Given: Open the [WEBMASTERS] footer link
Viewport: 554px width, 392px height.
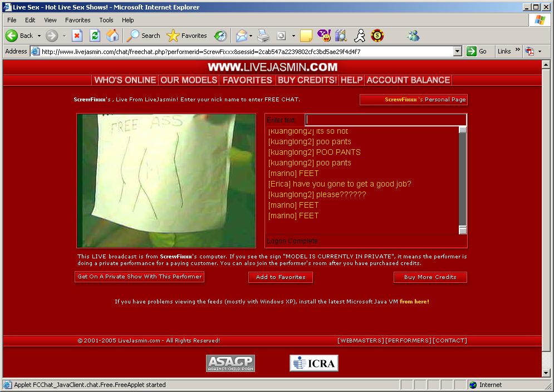Looking at the screenshot, I should point(361,340).
